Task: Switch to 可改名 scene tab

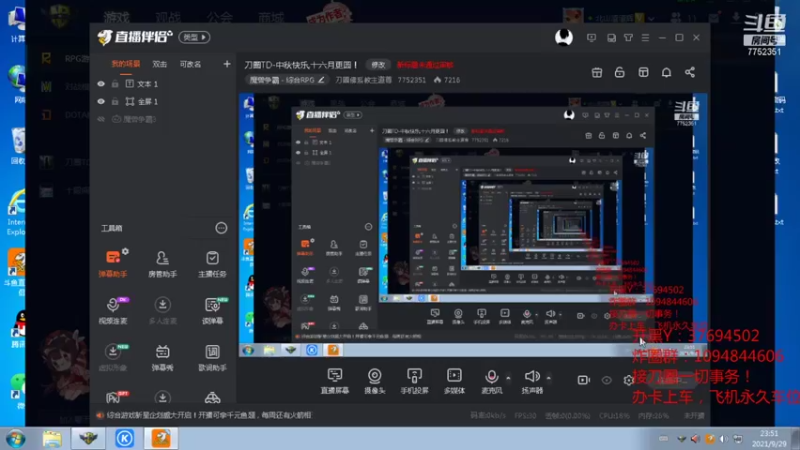Action: click(x=190, y=64)
